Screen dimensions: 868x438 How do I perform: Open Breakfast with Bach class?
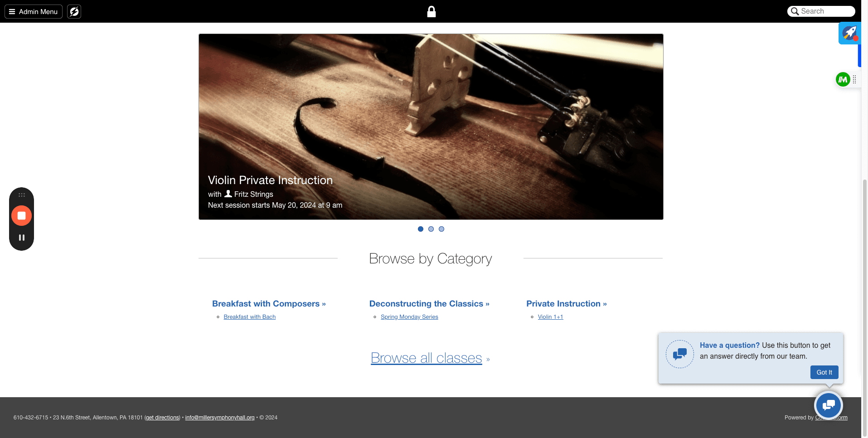tap(249, 317)
